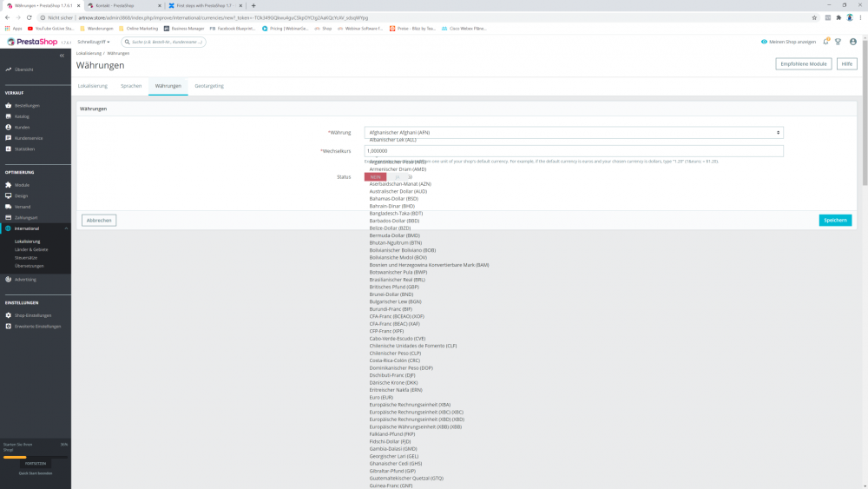Click Meinen Shop anzeigen link
Viewport: 868px width, 489px height.
click(792, 42)
